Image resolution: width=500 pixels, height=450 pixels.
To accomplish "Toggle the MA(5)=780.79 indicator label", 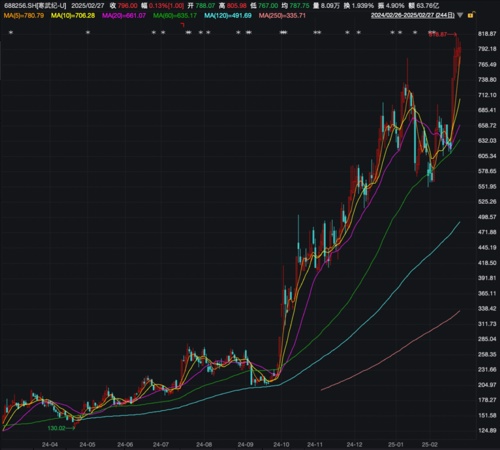I will (x=24, y=15).
